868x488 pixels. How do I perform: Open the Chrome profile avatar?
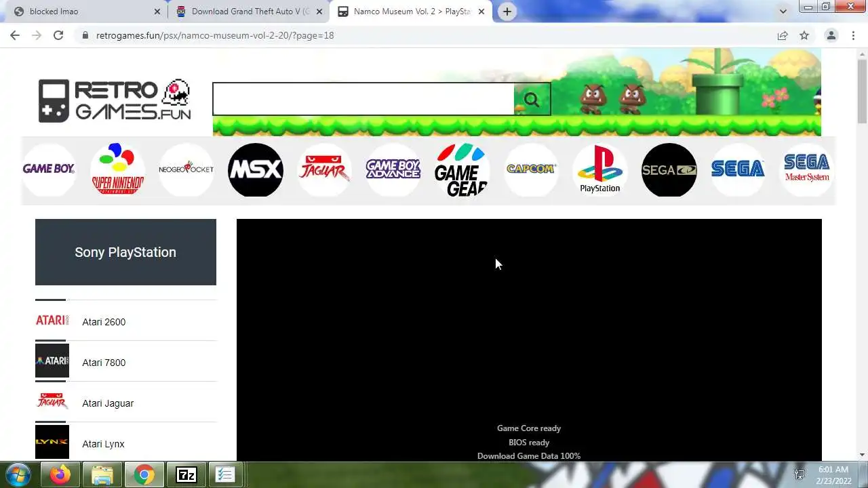(831, 35)
